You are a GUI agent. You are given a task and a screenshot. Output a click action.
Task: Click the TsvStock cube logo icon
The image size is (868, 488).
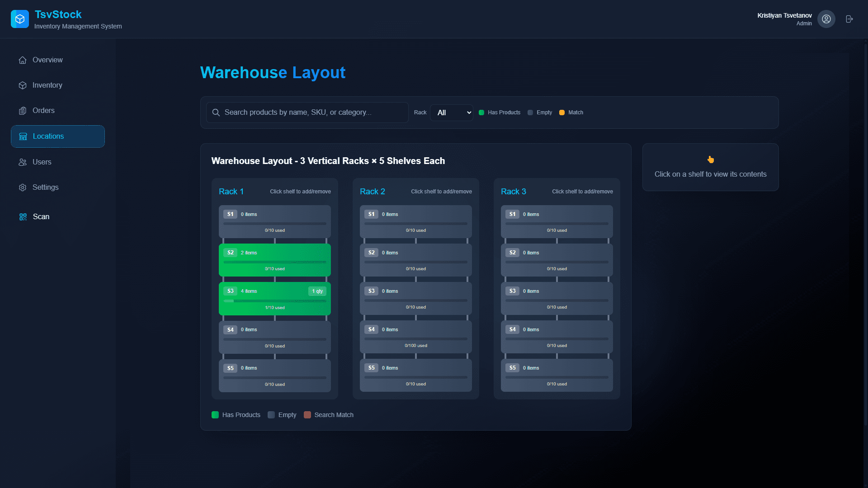click(x=20, y=19)
